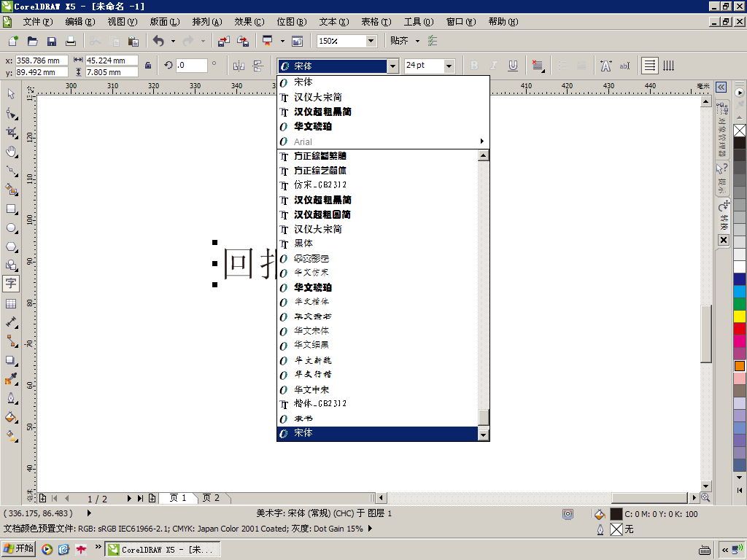The width and height of the screenshot is (747, 560).
Task: Select the Table tool
Action: pyautogui.click(x=11, y=303)
